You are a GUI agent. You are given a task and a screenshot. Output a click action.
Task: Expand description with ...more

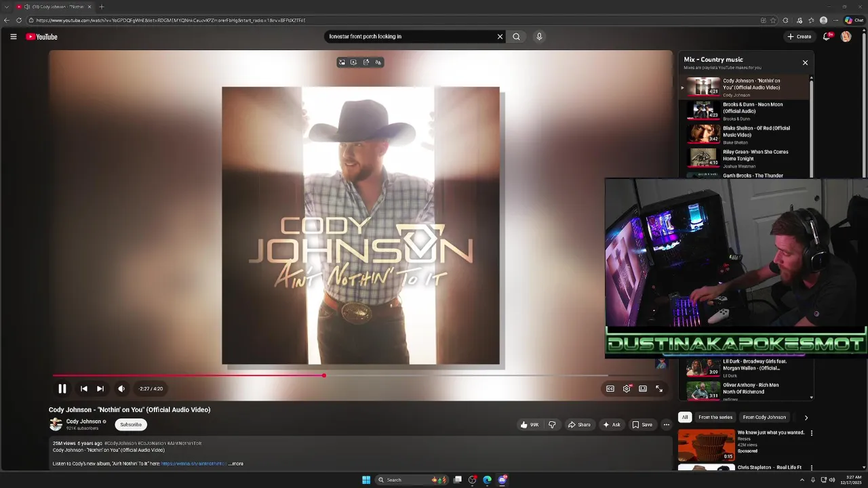pyautogui.click(x=236, y=464)
